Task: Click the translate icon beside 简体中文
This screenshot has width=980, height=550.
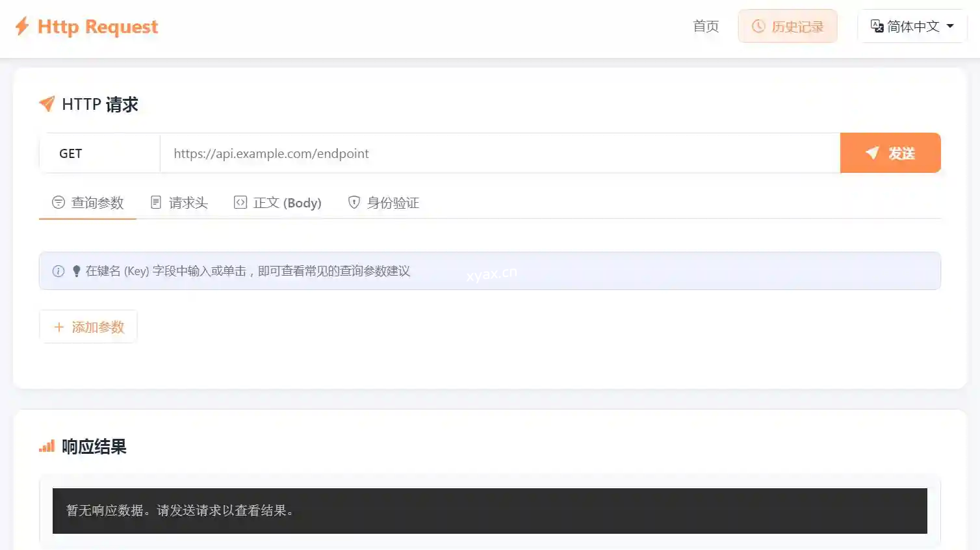Action: (877, 27)
